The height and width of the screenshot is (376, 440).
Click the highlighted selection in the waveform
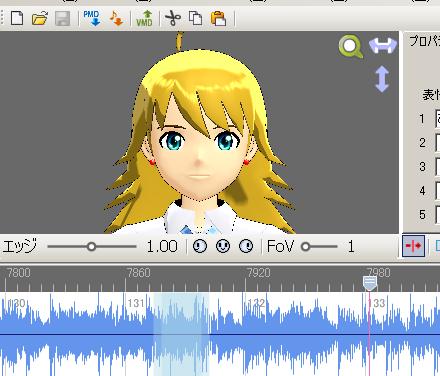(181, 334)
